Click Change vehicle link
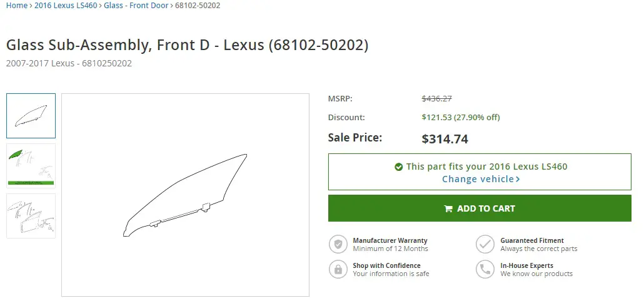 coord(478,179)
